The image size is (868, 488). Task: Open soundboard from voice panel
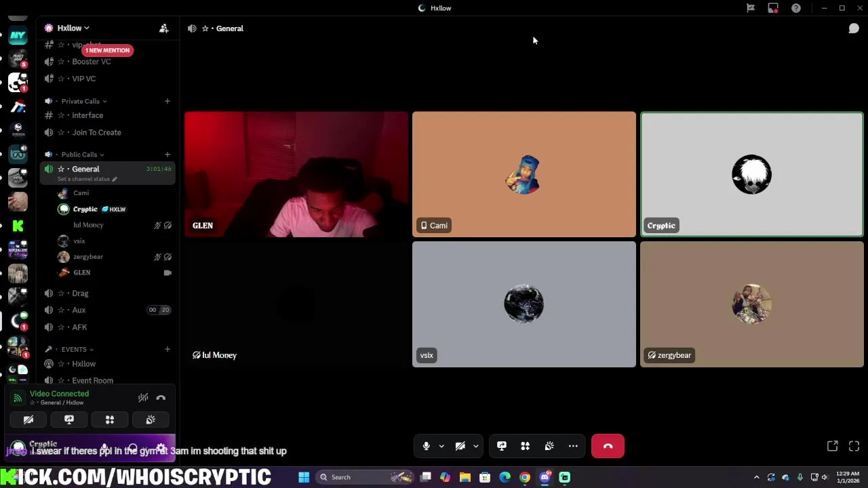(x=151, y=420)
